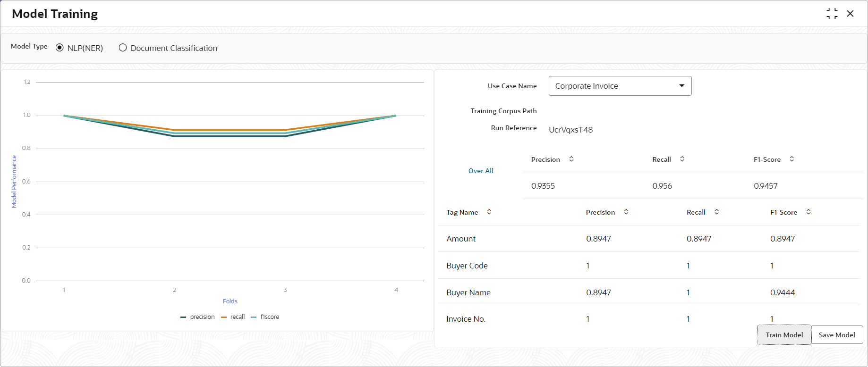Image resolution: width=868 pixels, height=367 pixels.
Task: Select Document Classification model type
Action: pyautogui.click(x=123, y=48)
